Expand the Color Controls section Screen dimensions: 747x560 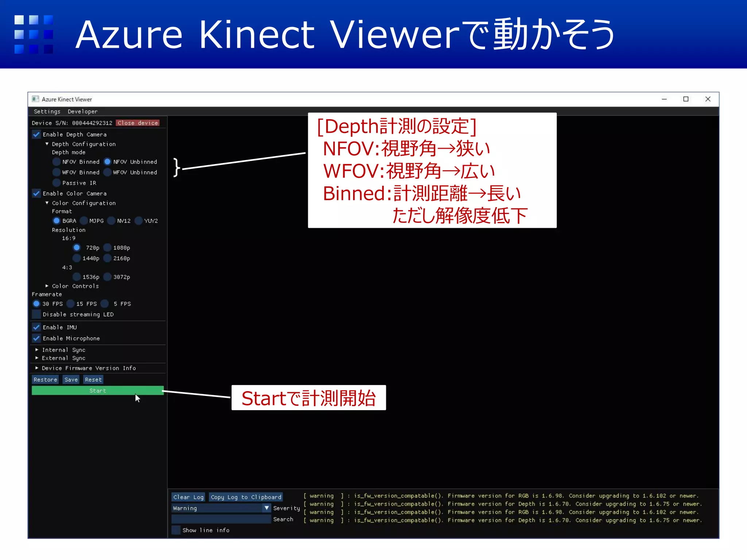click(x=47, y=286)
